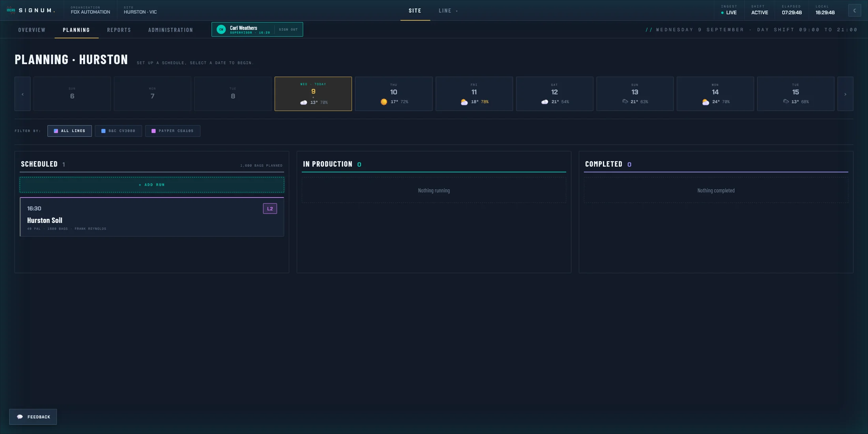868x434 pixels.
Task: Click cloud weather icon on Wed 9
Action: [x=303, y=102]
